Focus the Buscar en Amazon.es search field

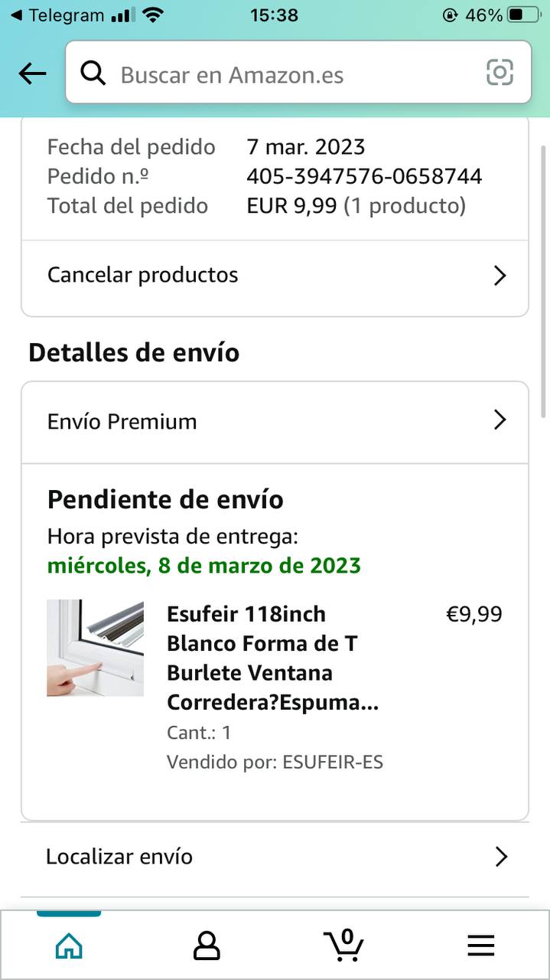[x=291, y=74]
